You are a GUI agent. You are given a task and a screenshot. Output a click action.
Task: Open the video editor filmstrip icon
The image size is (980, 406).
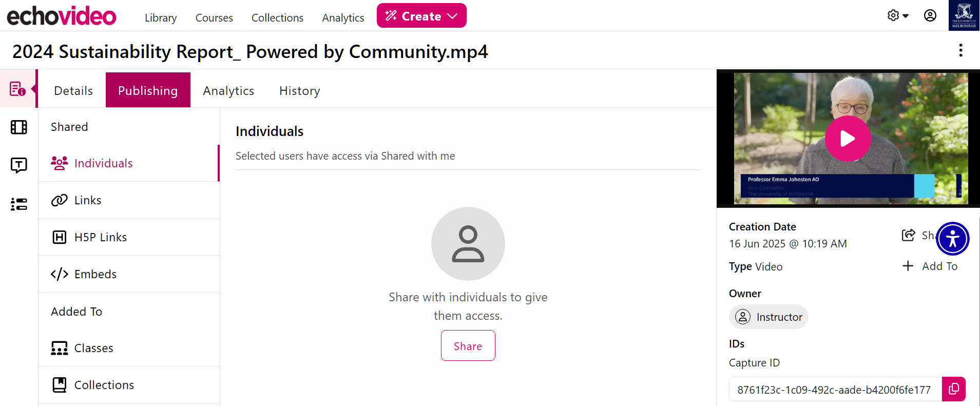(x=19, y=127)
